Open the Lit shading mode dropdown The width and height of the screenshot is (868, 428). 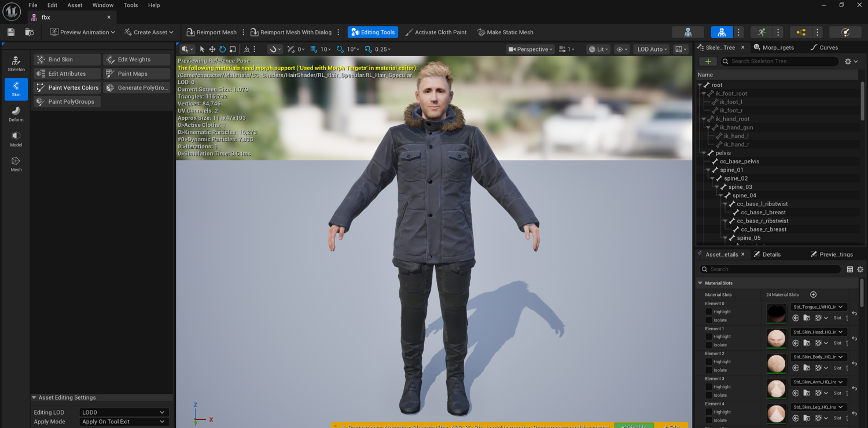click(x=598, y=49)
